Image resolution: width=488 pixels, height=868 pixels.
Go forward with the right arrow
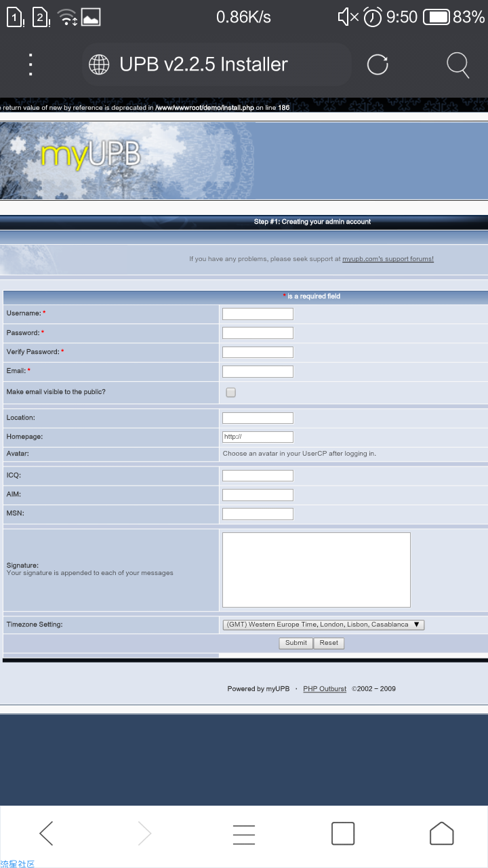(x=144, y=833)
